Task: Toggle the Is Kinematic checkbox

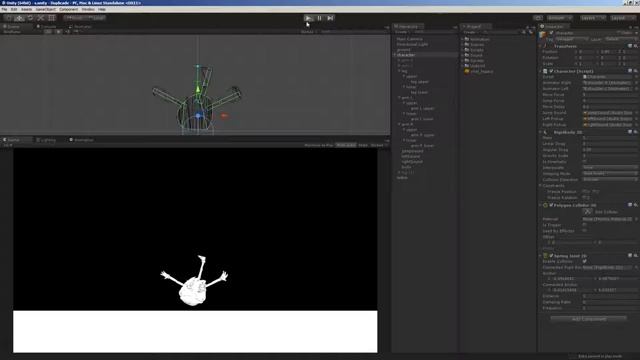Action: [584, 162]
